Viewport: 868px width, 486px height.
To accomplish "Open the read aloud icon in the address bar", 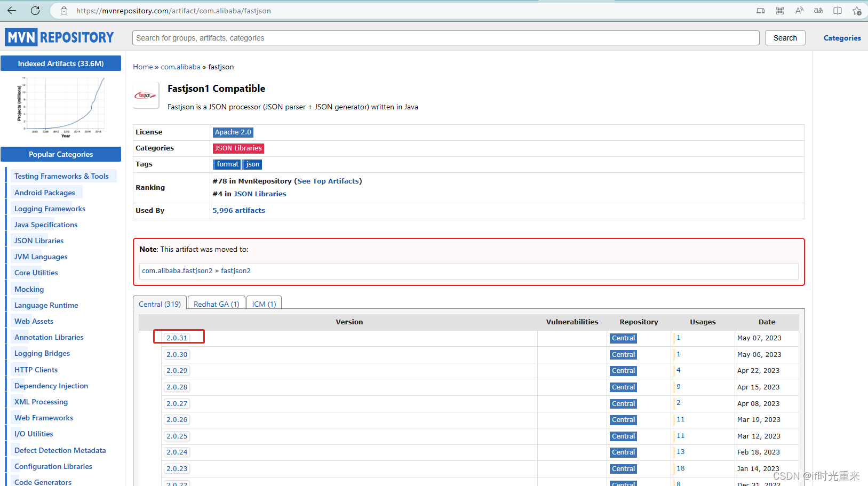I will tap(799, 11).
